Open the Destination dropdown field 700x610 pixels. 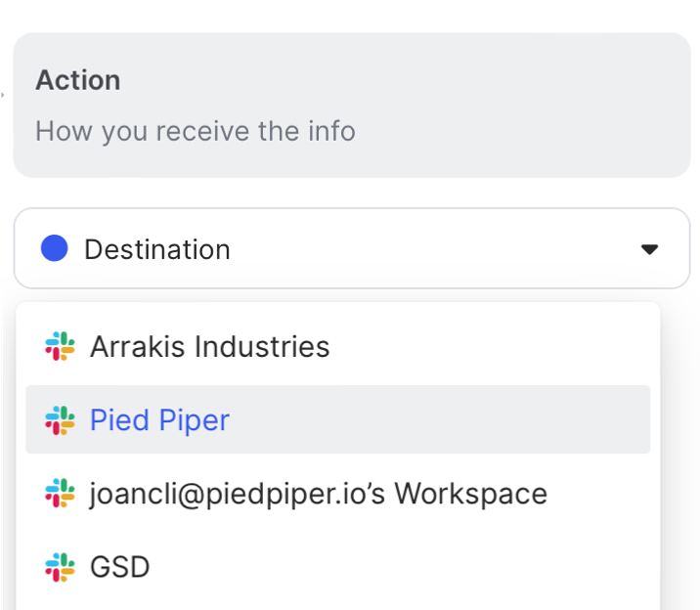(x=352, y=248)
